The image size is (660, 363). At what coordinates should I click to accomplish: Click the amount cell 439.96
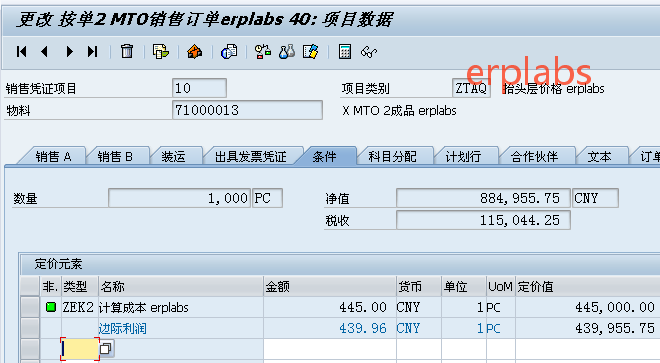(x=330, y=328)
